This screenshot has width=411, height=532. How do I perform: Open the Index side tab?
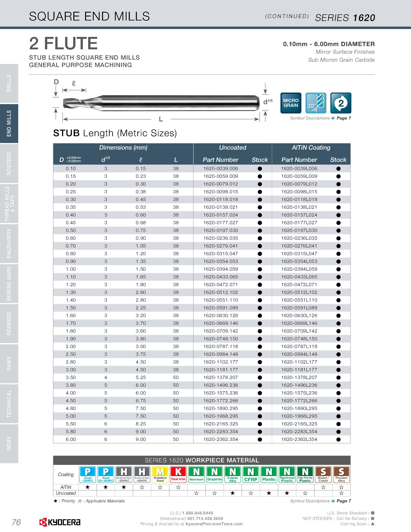[x=9, y=443]
